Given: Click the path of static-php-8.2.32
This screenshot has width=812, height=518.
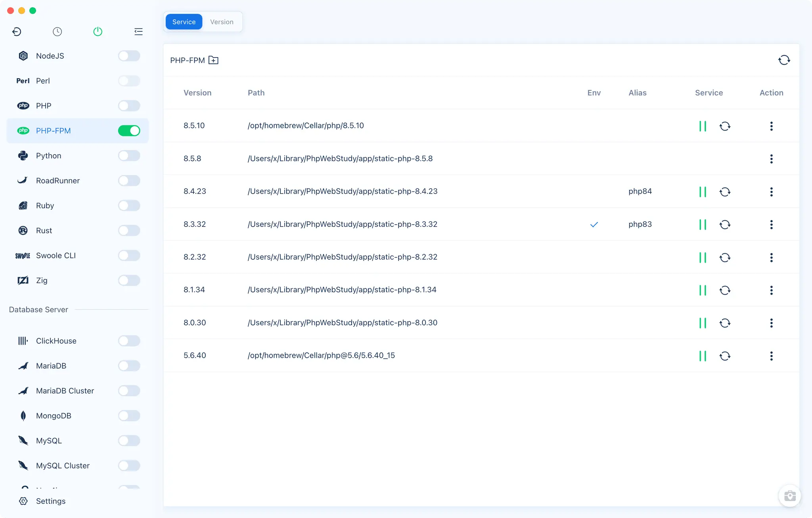Looking at the screenshot, I should pyautogui.click(x=343, y=257).
